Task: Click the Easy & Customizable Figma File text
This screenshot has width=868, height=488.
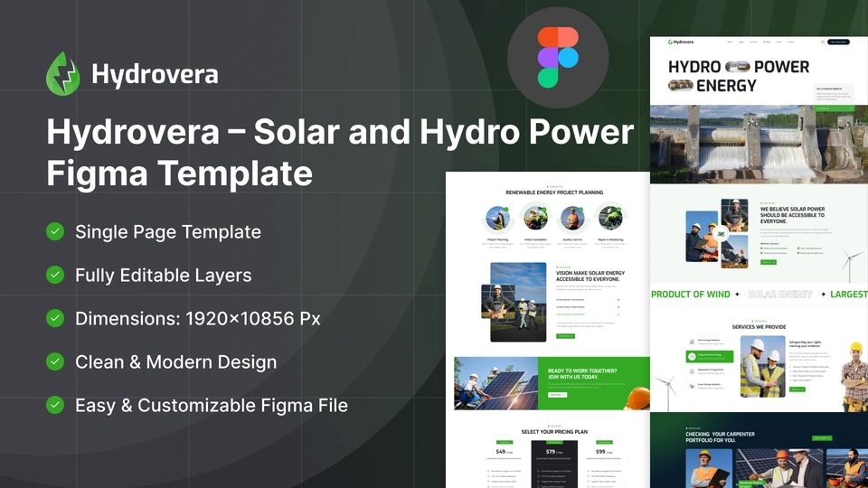Action: 212,406
